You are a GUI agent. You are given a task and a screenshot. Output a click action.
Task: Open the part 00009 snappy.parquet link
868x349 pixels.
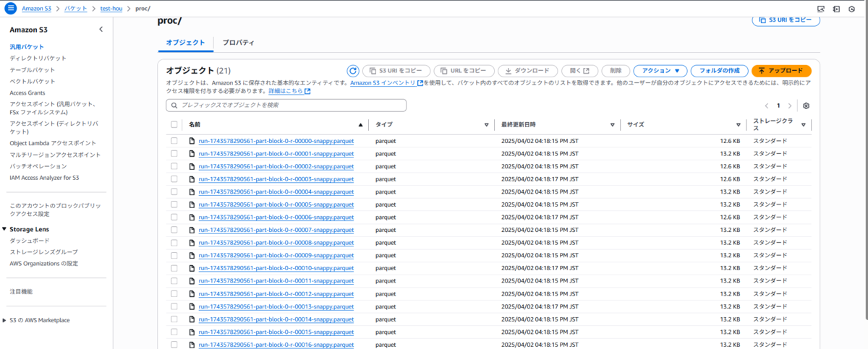tap(276, 255)
